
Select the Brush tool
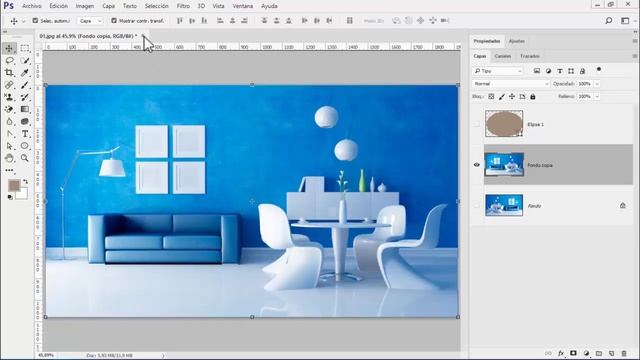coord(24,85)
